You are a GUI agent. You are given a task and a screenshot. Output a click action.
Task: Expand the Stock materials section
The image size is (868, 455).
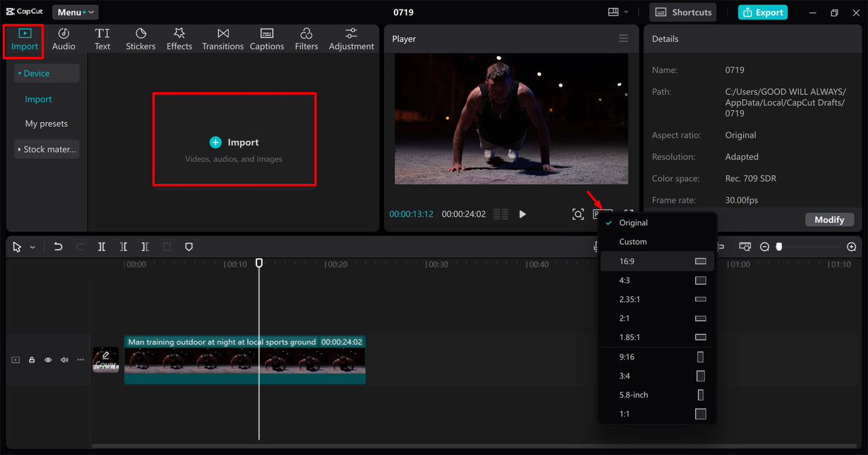pyautogui.click(x=47, y=149)
